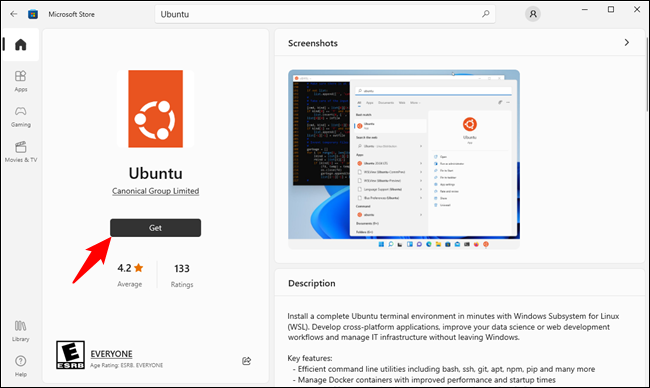Click the Age Rating: ESRB. EVERYONE text
The height and width of the screenshot is (388, 650).
(x=126, y=365)
